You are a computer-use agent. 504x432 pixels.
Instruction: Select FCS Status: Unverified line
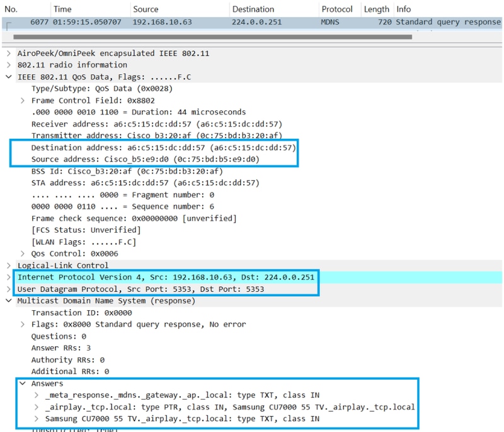tap(86, 230)
